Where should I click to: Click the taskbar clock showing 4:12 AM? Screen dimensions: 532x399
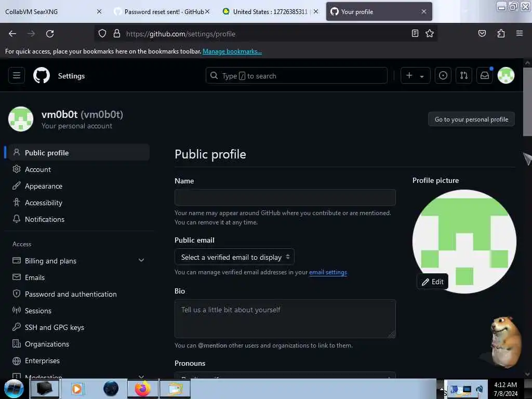[x=505, y=389]
